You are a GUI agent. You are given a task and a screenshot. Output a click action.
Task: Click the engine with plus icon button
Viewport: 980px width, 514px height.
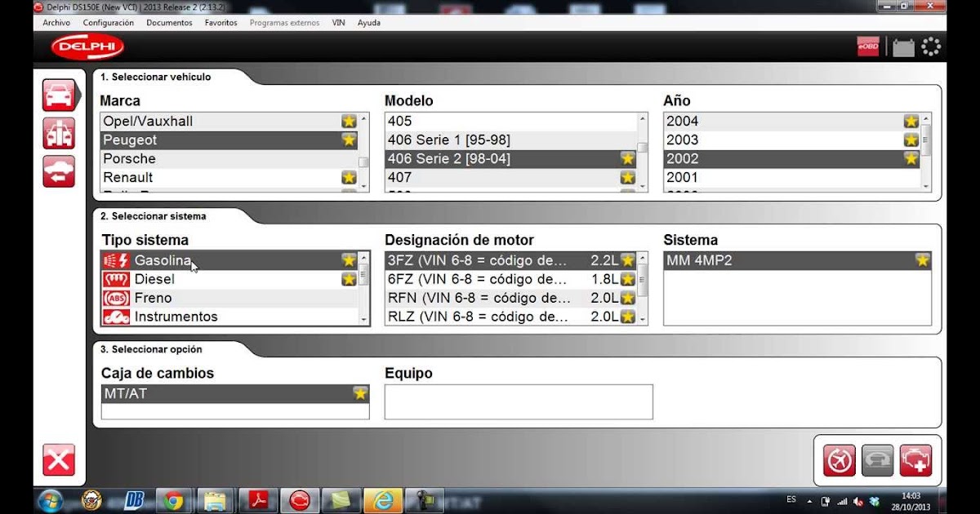click(x=915, y=461)
